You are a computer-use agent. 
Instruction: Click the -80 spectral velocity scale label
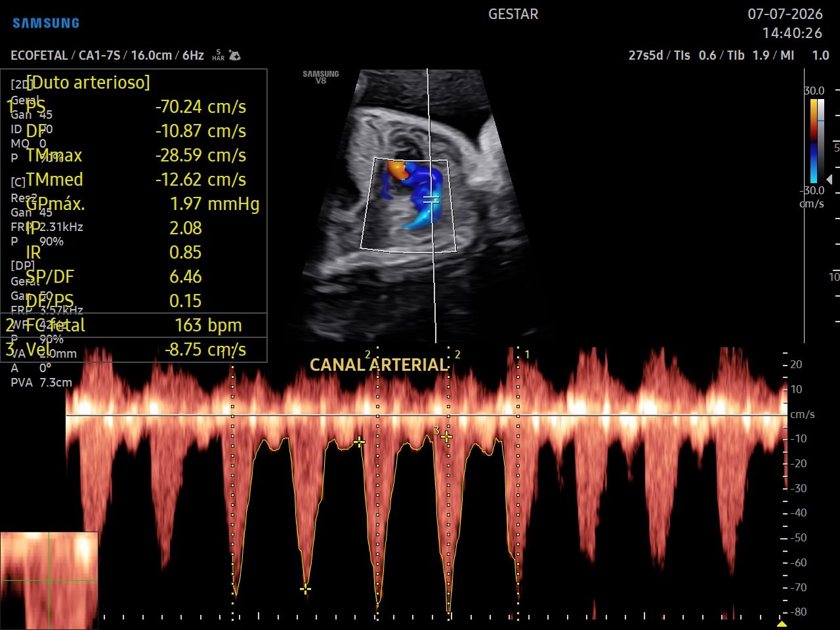click(798, 612)
